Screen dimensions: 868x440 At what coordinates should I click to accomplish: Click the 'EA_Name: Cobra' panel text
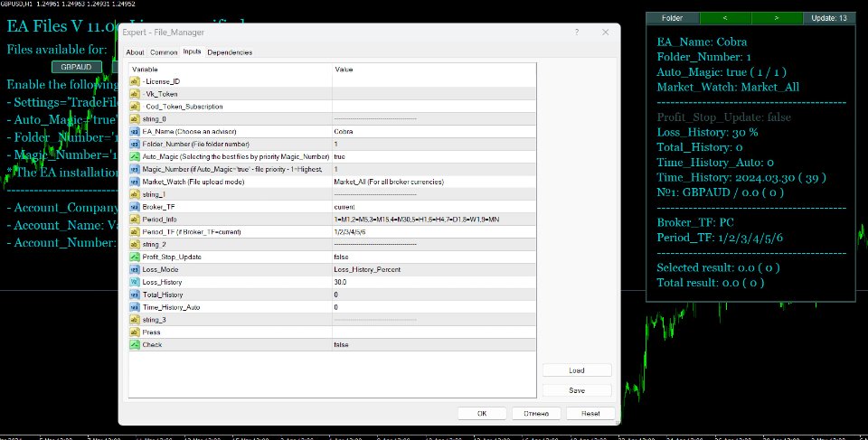[702, 42]
